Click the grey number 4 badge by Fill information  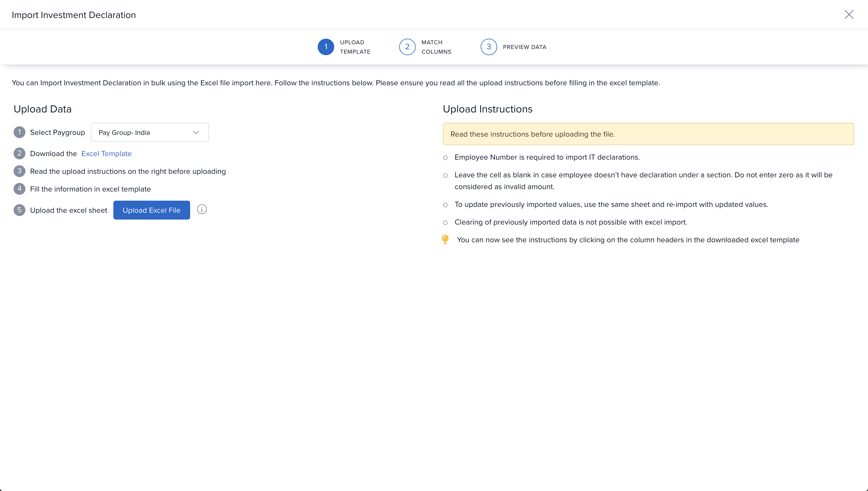point(19,189)
